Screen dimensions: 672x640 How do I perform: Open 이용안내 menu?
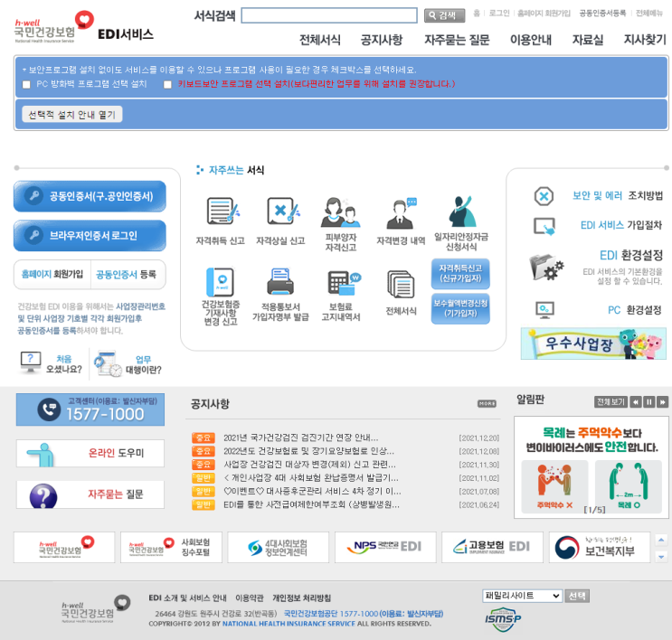pyautogui.click(x=531, y=40)
